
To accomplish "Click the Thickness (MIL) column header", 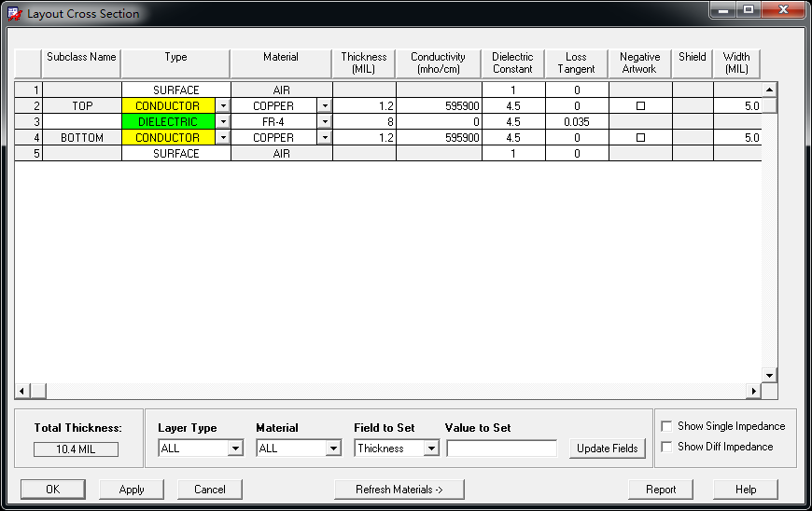I will click(x=364, y=63).
